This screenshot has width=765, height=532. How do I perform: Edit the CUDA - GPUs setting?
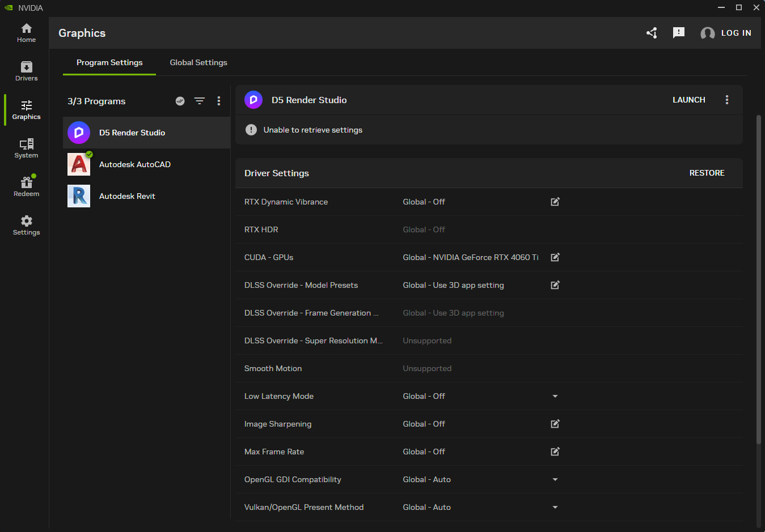point(555,257)
